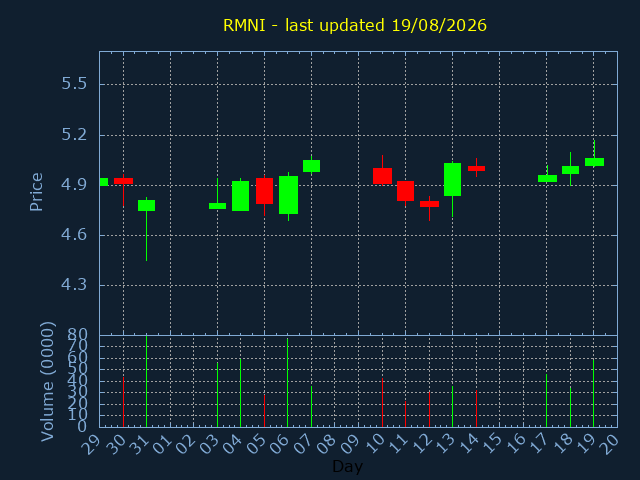Select the green volume bar on day 06
Image resolution: width=640 pixels, height=480 pixels.
click(x=287, y=383)
